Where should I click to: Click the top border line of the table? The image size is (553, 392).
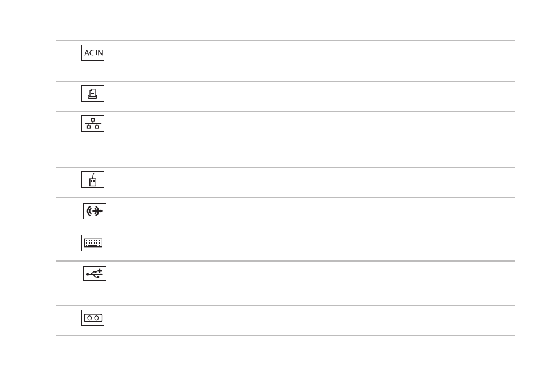285,41
